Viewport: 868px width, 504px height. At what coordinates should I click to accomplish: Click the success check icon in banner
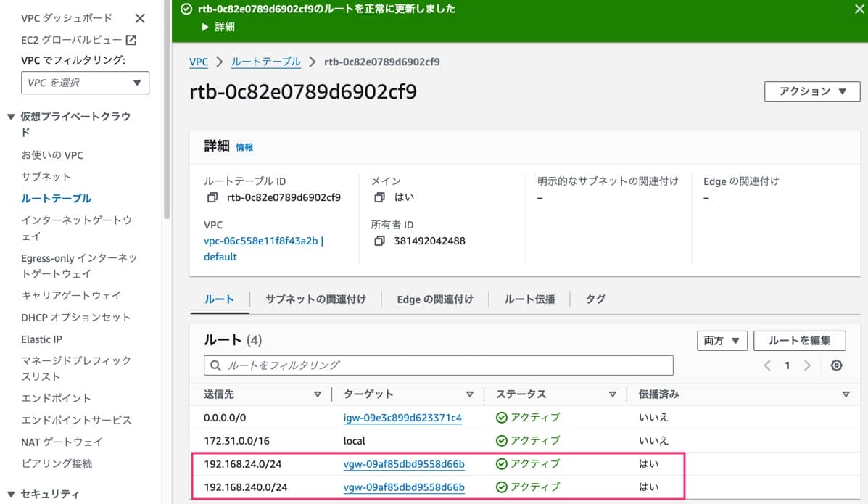pyautogui.click(x=186, y=9)
